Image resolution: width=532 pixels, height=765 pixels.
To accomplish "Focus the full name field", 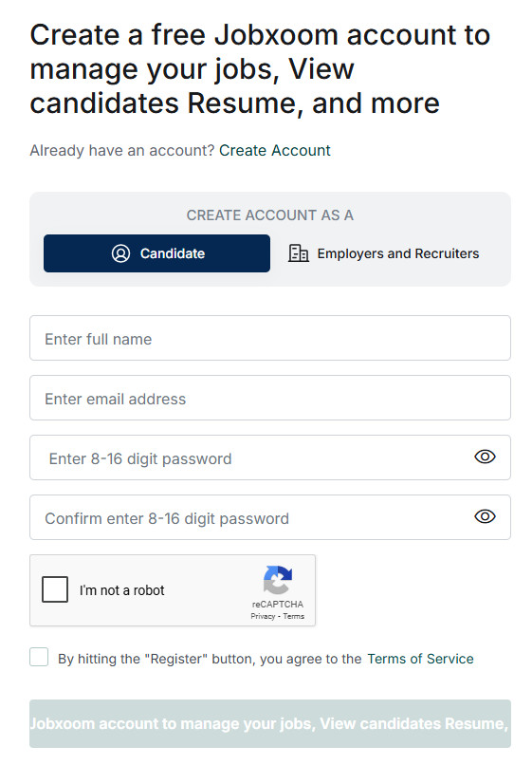I will point(270,338).
